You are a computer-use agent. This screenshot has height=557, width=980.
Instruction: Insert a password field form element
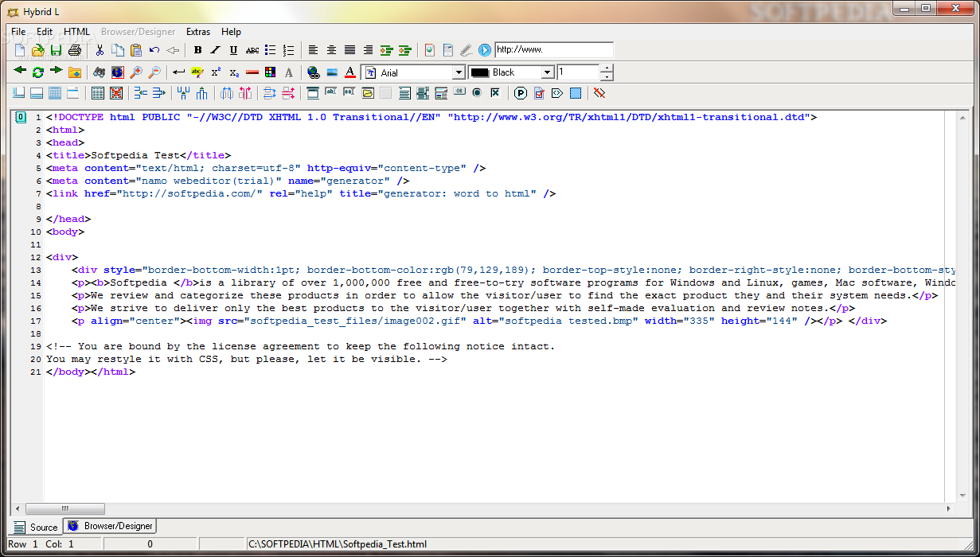[349, 93]
